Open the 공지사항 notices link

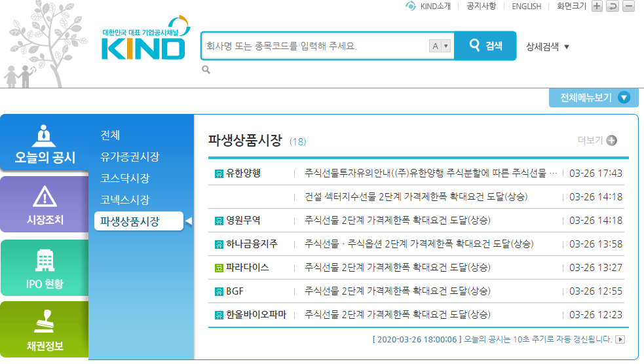(x=482, y=6)
